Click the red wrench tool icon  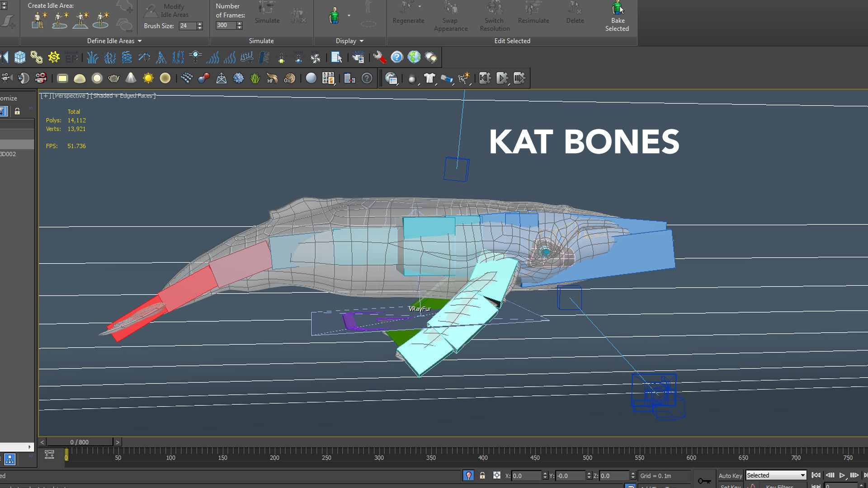pos(379,57)
